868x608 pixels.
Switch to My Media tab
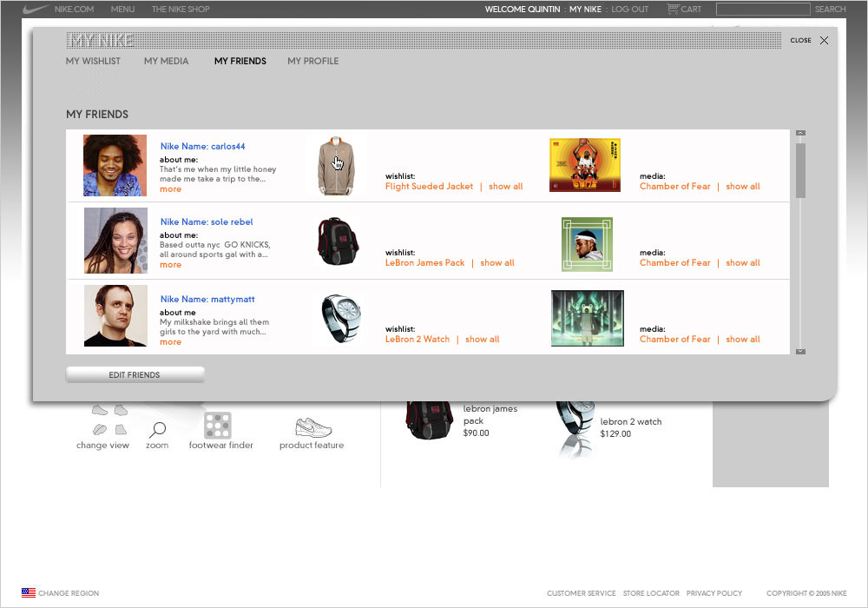click(166, 62)
